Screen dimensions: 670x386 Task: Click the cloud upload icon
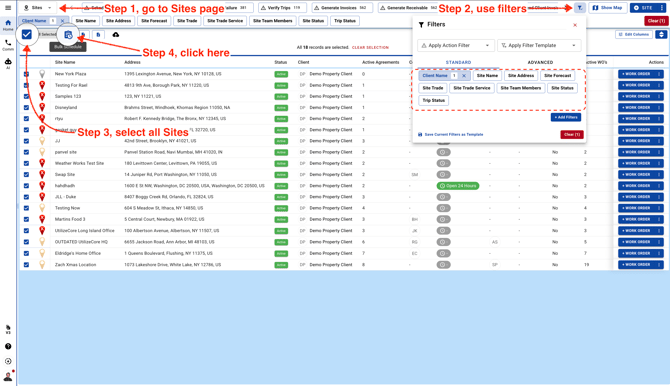tap(116, 35)
